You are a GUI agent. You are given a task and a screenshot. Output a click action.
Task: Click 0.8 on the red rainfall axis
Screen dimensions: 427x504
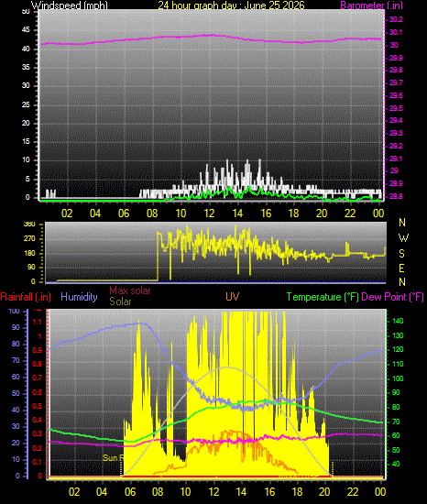[38, 364]
